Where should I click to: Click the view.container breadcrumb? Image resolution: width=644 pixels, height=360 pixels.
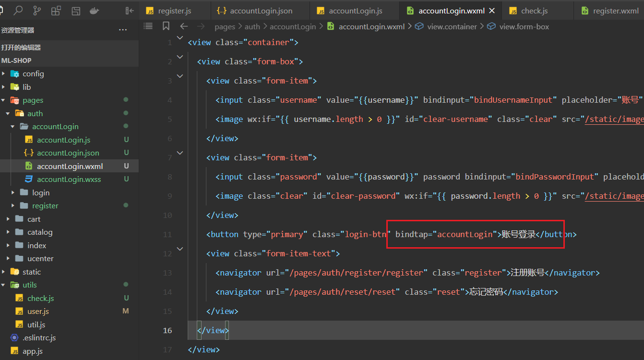pyautogui.click(x=452, y=27)
